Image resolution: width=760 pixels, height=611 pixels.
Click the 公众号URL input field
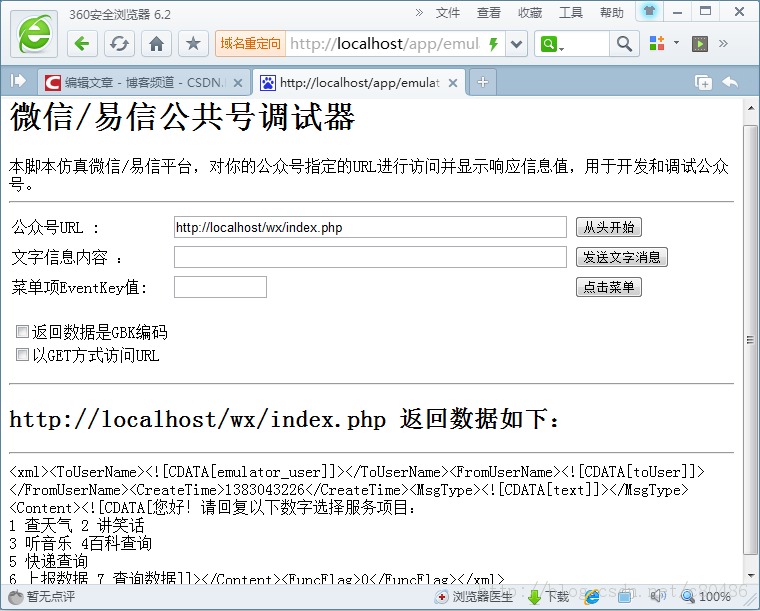pyautogui.click(x=370, y=227)
